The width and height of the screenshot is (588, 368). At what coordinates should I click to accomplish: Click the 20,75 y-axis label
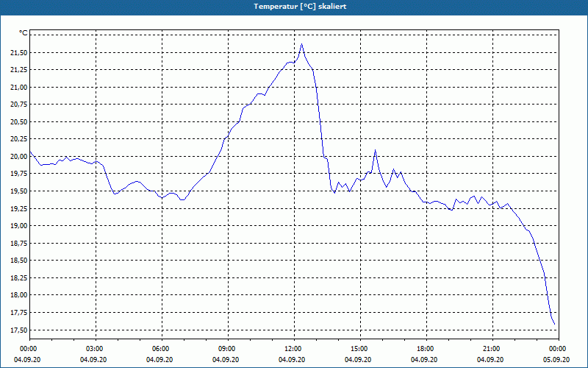point(19,105)
